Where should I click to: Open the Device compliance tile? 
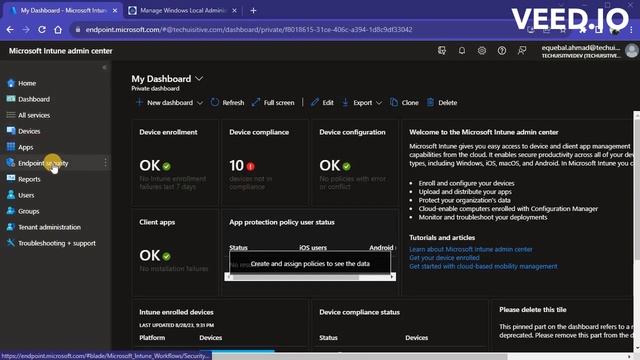tap(265, 162)
